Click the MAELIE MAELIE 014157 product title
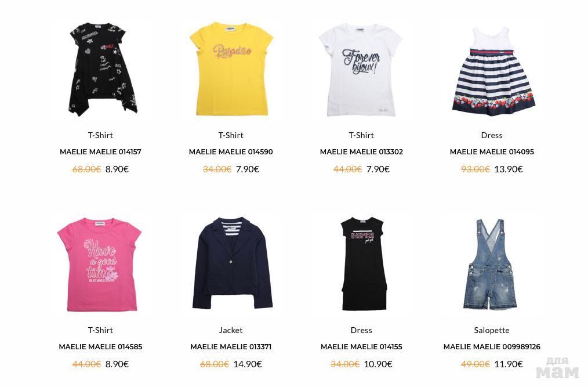Screen dimensions: 588x387 point(100,152)
